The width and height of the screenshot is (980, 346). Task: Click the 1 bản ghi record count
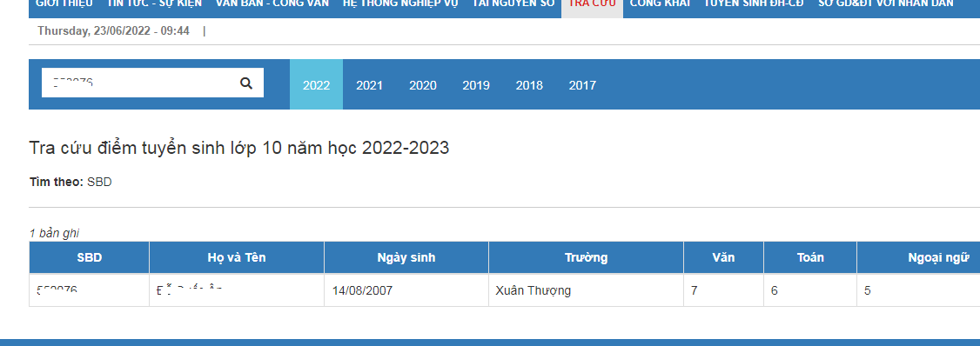[x=54, y=234]
